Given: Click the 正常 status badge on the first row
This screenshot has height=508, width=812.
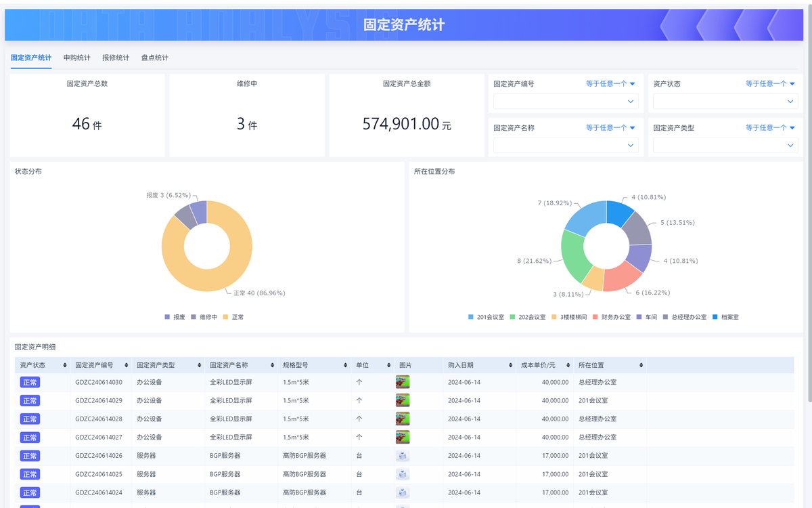Looking at the screenshot, I should (30, 382).
